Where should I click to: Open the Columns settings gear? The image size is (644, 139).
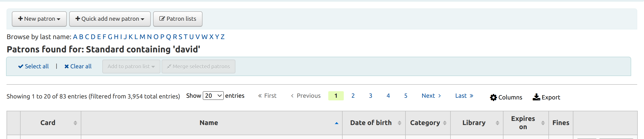(x=493, y=97)
